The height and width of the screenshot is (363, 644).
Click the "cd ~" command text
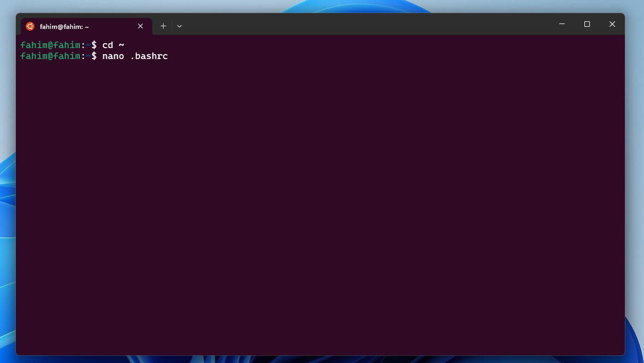pos(113,45)
